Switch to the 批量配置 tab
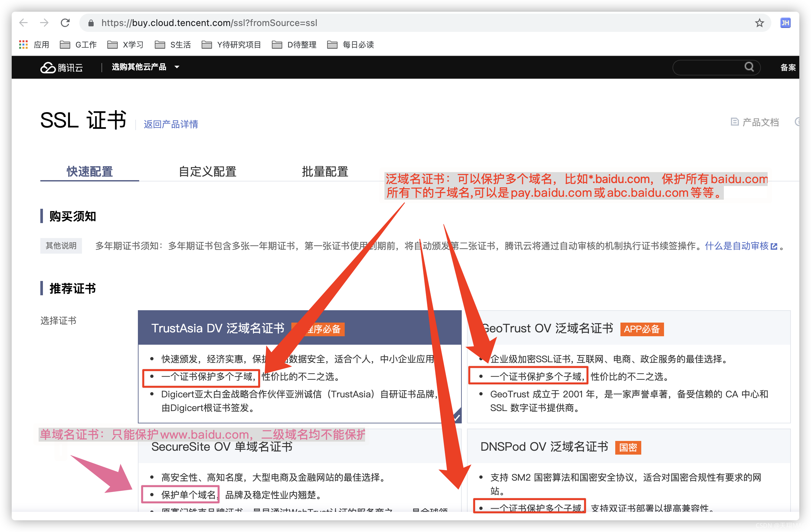This screenshot has width=811, height=532. [x=325, y=171]
